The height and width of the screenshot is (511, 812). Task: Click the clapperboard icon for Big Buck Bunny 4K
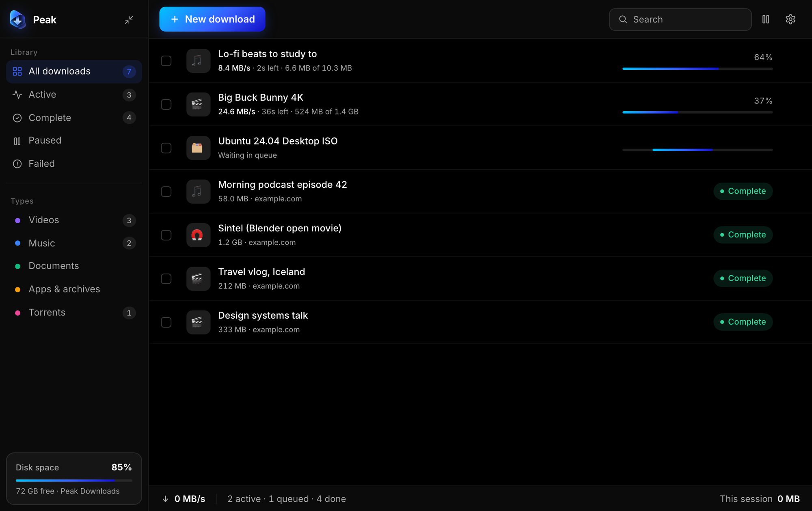coord(198,104)
